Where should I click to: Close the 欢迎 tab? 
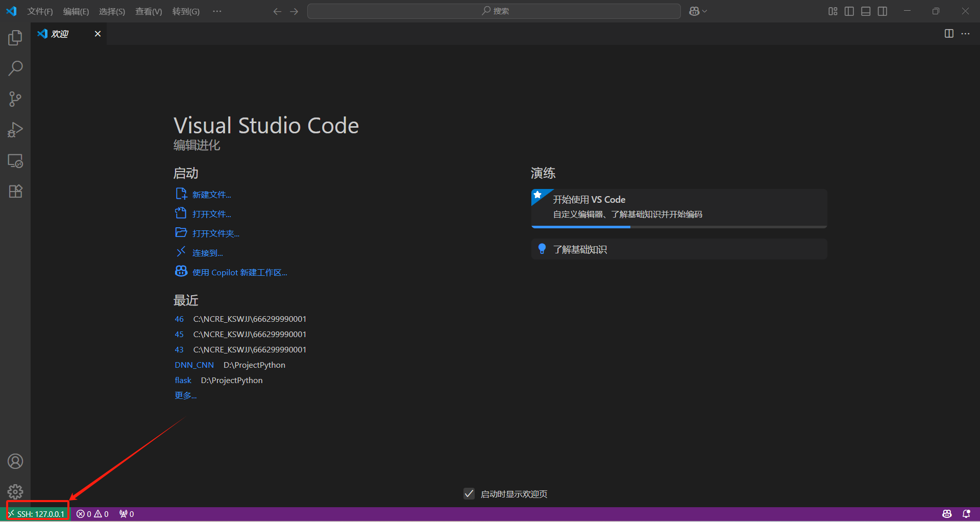click(x=97, y=34)
